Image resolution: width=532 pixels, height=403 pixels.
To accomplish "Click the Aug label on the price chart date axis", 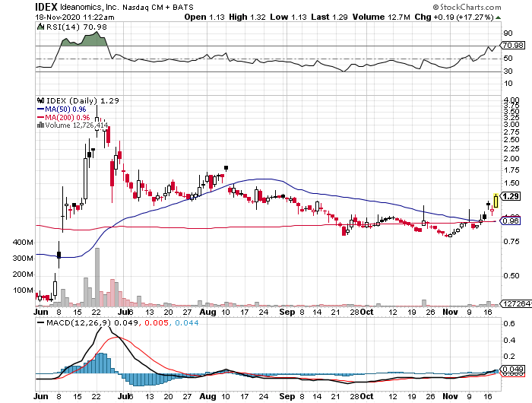I will coord(207,312).
